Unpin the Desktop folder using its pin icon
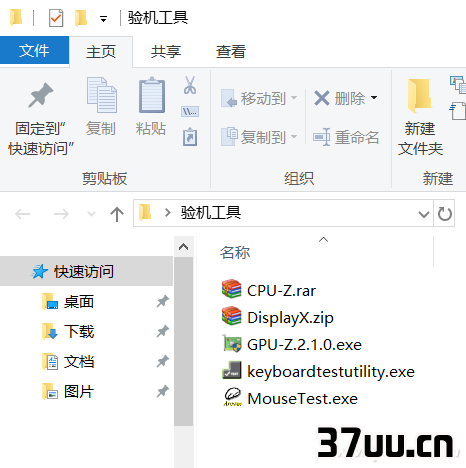 (x=162, y=302)
